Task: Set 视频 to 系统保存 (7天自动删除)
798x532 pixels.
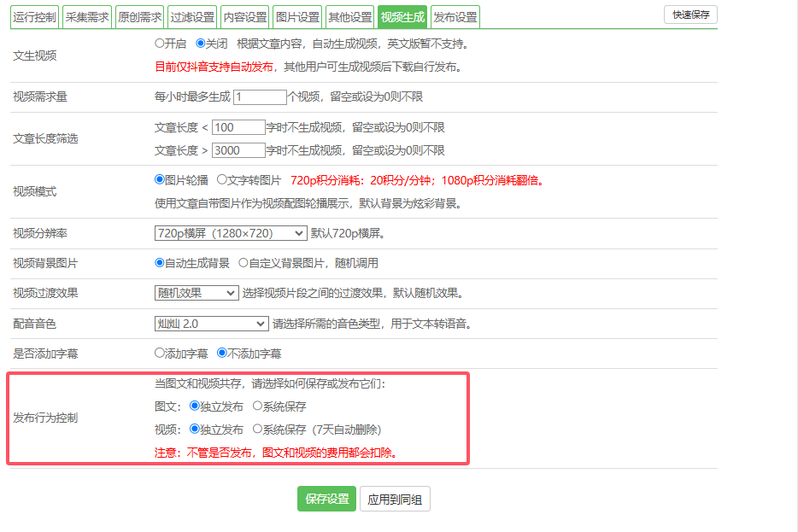Action: tap(258, 430)
